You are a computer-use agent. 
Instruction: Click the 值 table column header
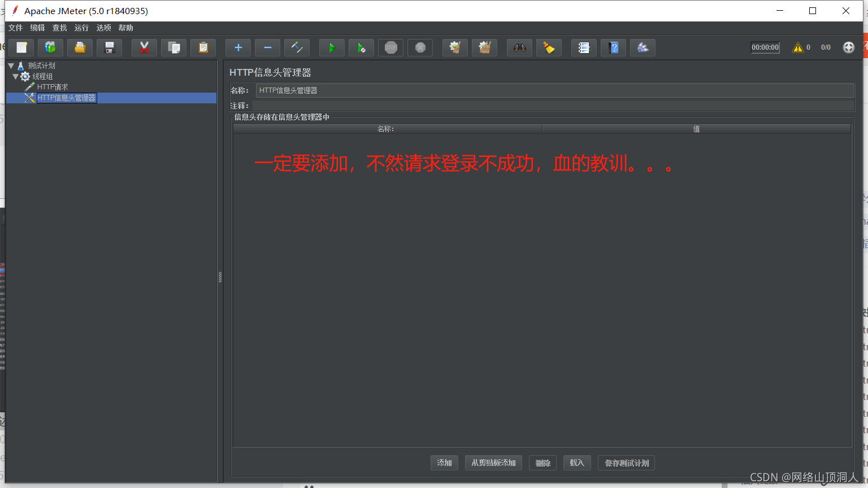(x=697, y=129)
